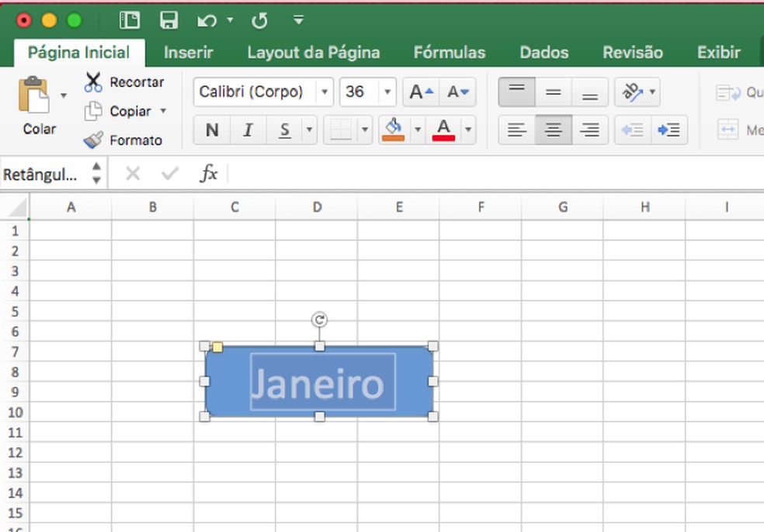
Task: Click the formula confirm checkmark icon
Action: point(170,173)
